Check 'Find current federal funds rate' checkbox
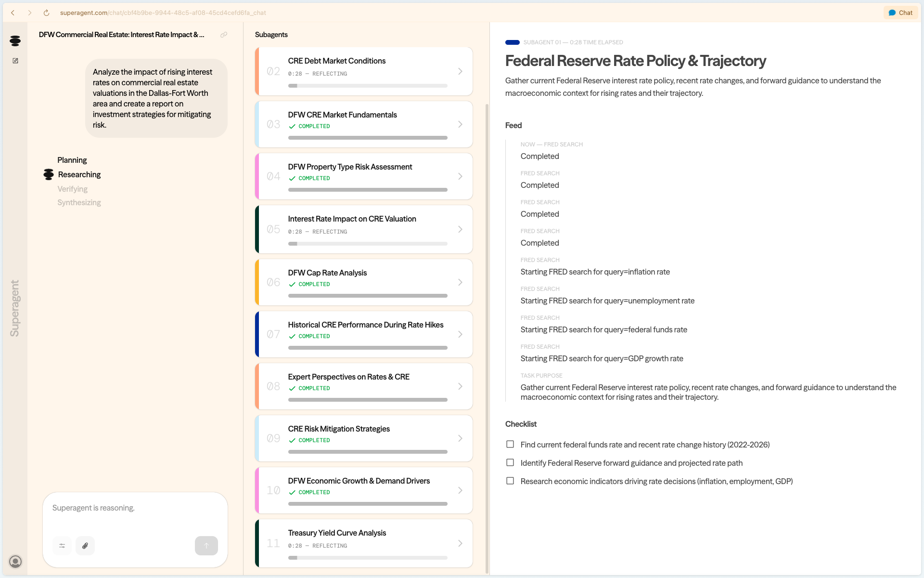This screenshot has width=924, height=578. tap(510, 444)
